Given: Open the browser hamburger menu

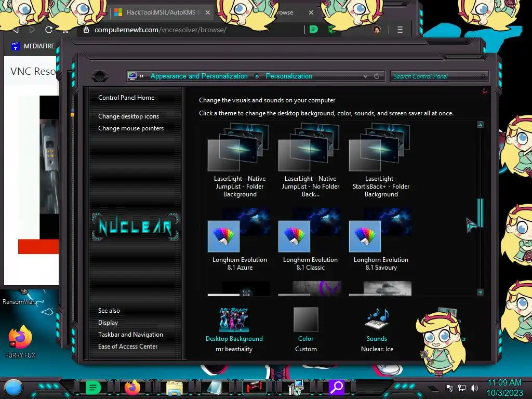Looking at the screenshot, I should (x=400, y=30).
